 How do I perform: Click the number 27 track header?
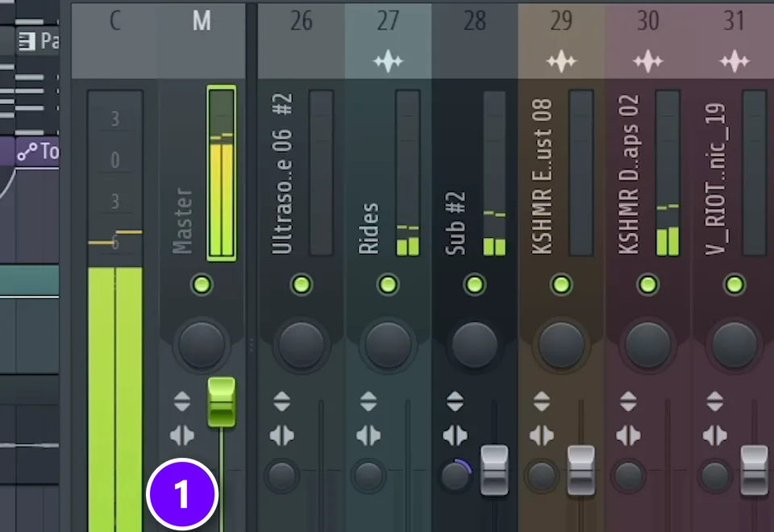pos(388,41)
